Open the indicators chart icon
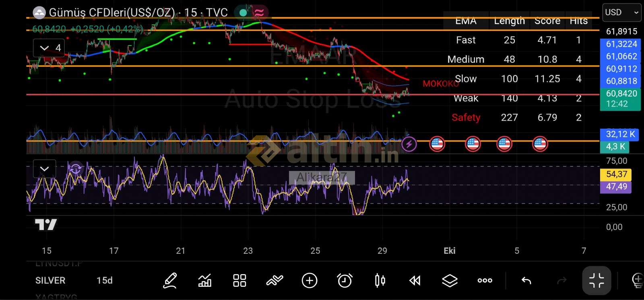This screenshot has height=300, width=644. pos(205,280)
